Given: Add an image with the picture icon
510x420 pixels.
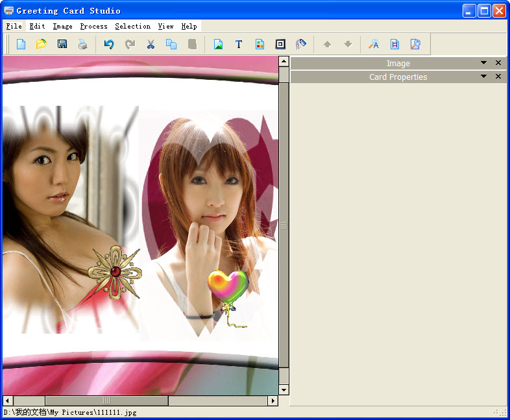Looking at the screenshot, I should [218, 44].
